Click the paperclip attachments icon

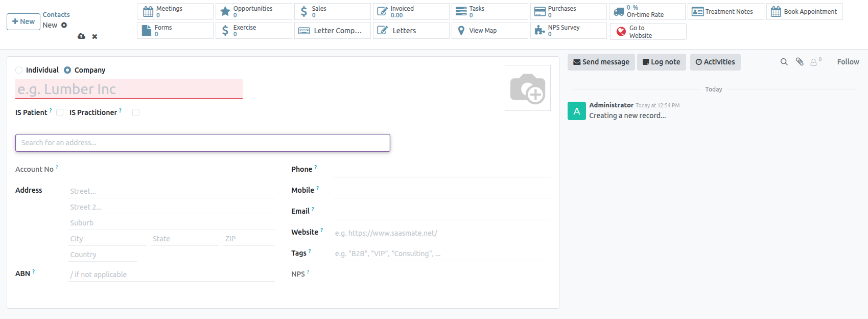[x=800, y=62]
